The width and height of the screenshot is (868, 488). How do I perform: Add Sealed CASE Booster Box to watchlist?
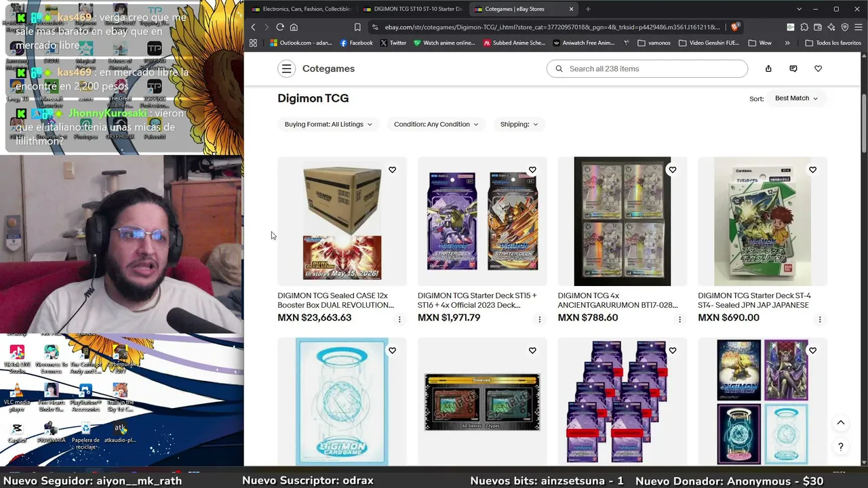click(x=393, y=170)
